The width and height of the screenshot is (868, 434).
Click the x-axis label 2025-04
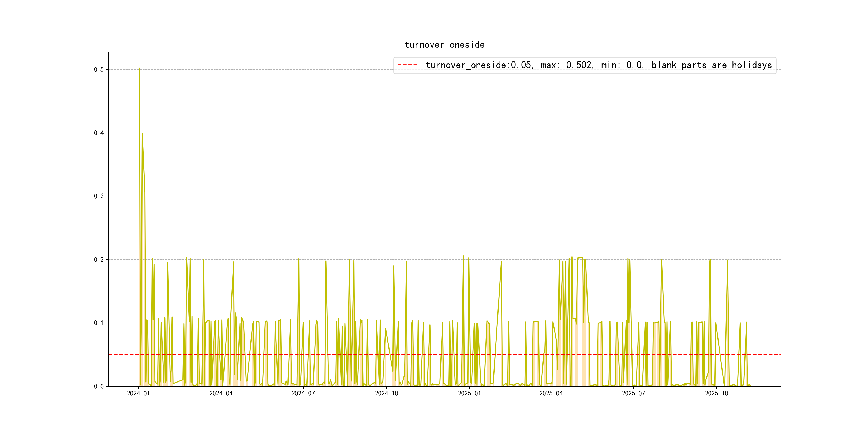(x=551, y=394)
